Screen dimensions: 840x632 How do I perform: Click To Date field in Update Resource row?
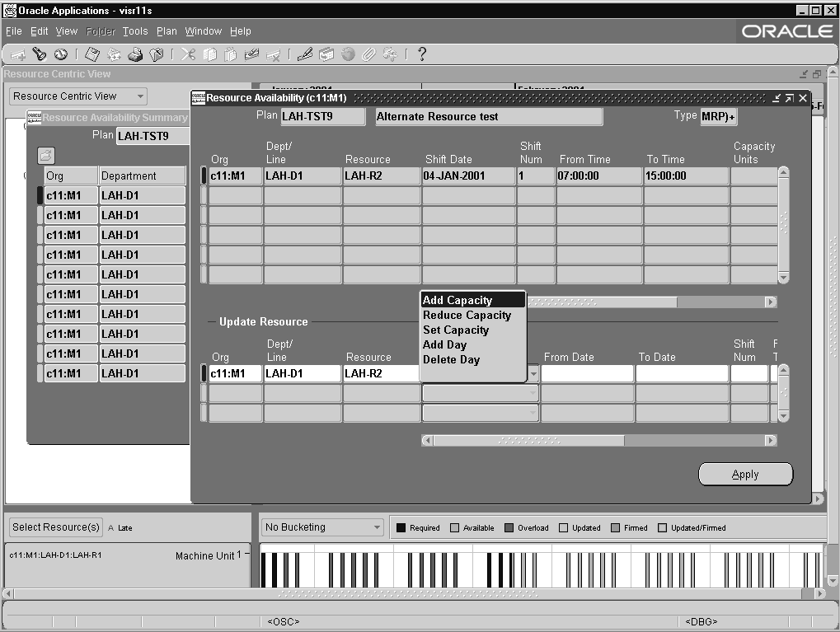coord(682,374)
